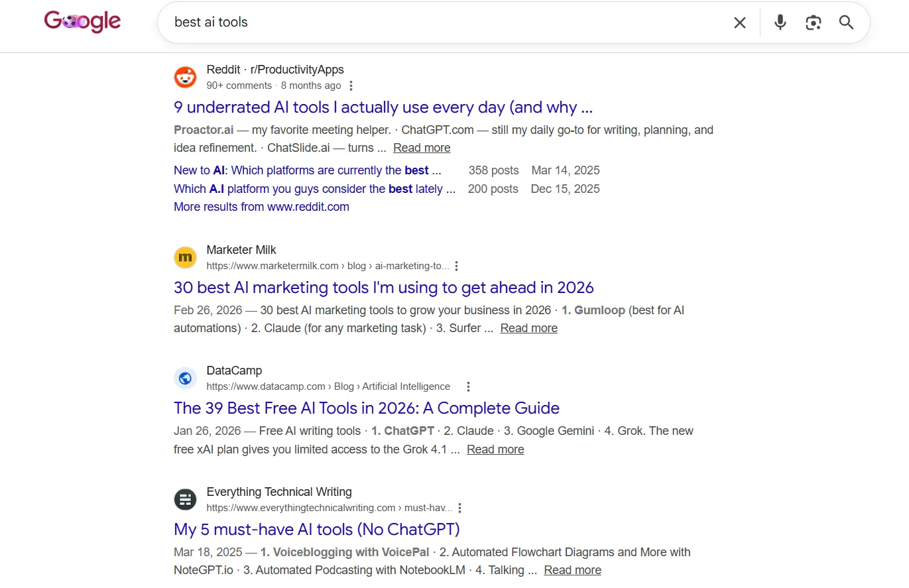Image resolution: width=909 pixels, height=588 pixels.
Task: Click the magnifying glass search button
Action: point(846,23)
